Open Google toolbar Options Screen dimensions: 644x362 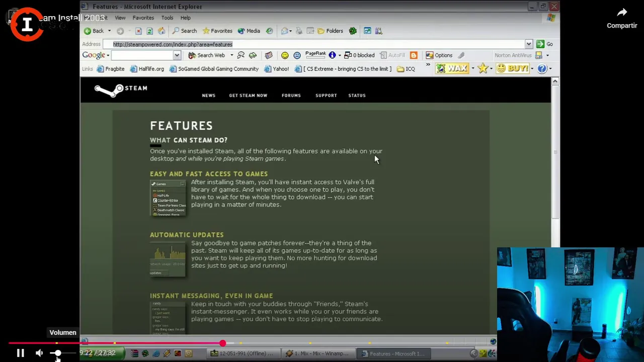coord(439,55)
